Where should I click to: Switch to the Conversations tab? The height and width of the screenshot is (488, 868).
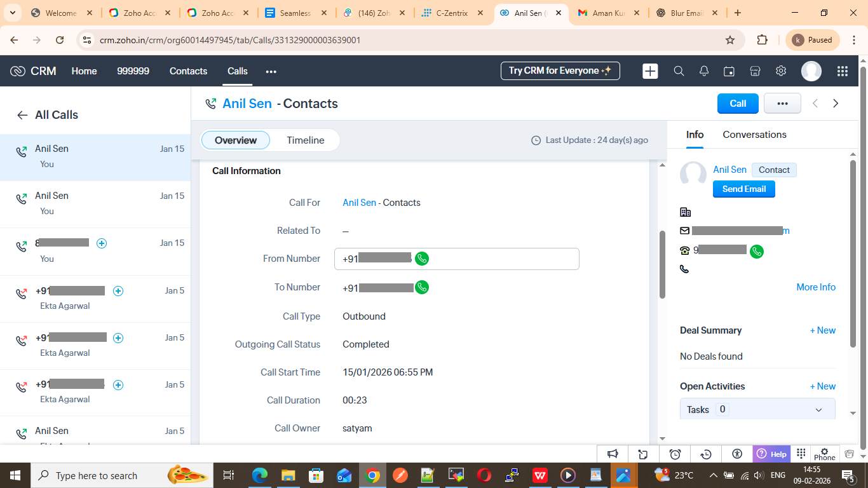[754, 135]
